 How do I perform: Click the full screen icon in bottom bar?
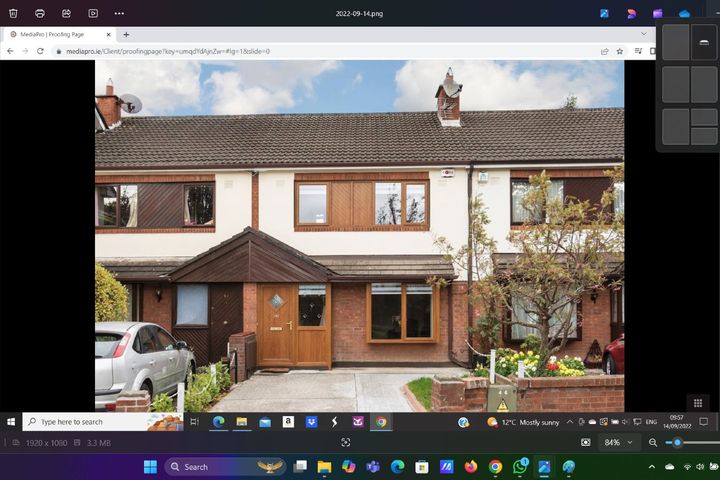(346, 442)
